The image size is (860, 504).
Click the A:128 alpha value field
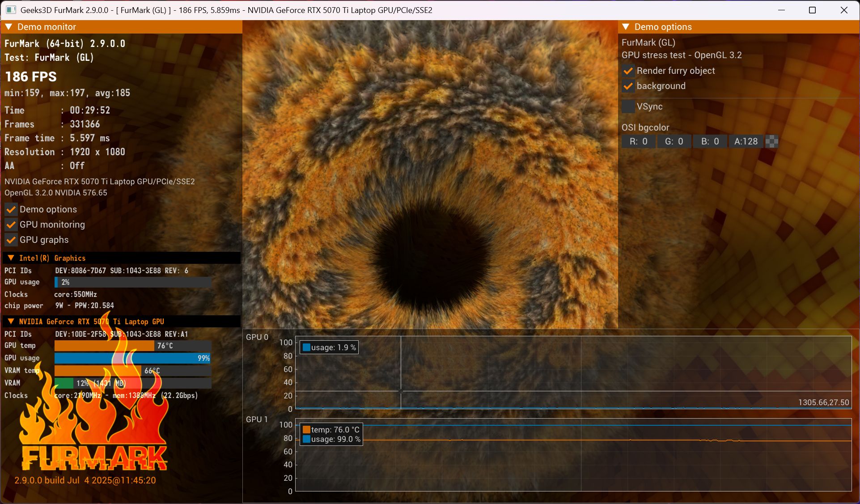(x=746, y=142)
